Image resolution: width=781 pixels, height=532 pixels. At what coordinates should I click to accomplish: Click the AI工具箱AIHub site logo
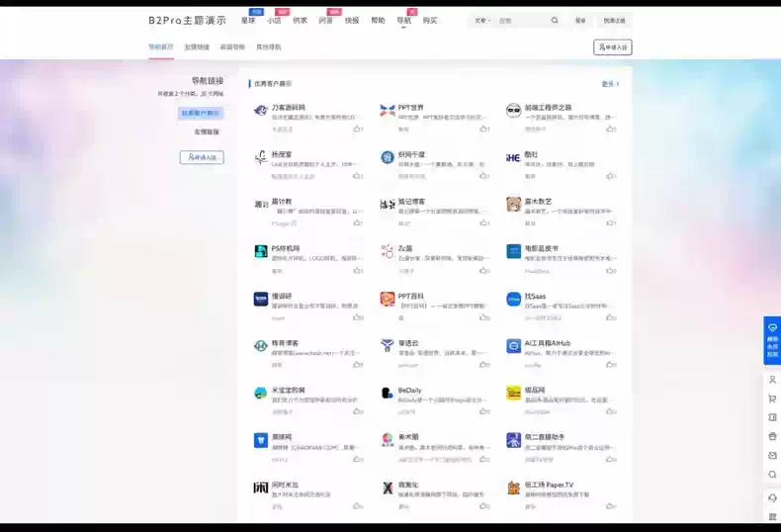click(513, 346)
